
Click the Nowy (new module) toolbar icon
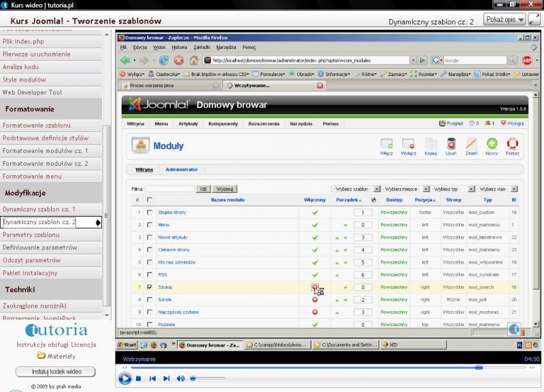coord(492,145)
